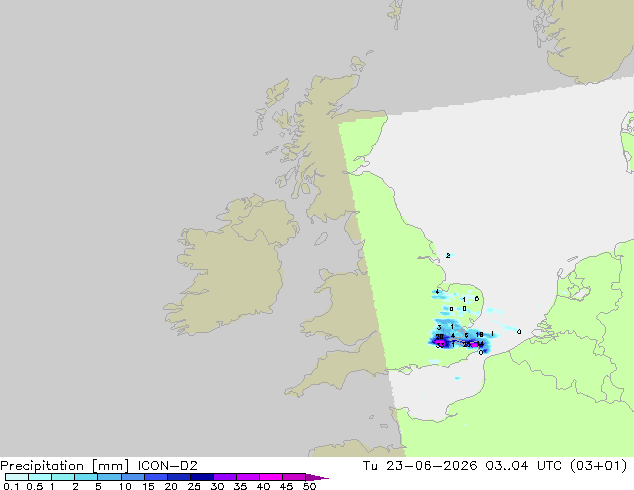Viewport: 634px width, 490px height.
Task: Click the value "2" off the Humber coast
Action: 448,256
